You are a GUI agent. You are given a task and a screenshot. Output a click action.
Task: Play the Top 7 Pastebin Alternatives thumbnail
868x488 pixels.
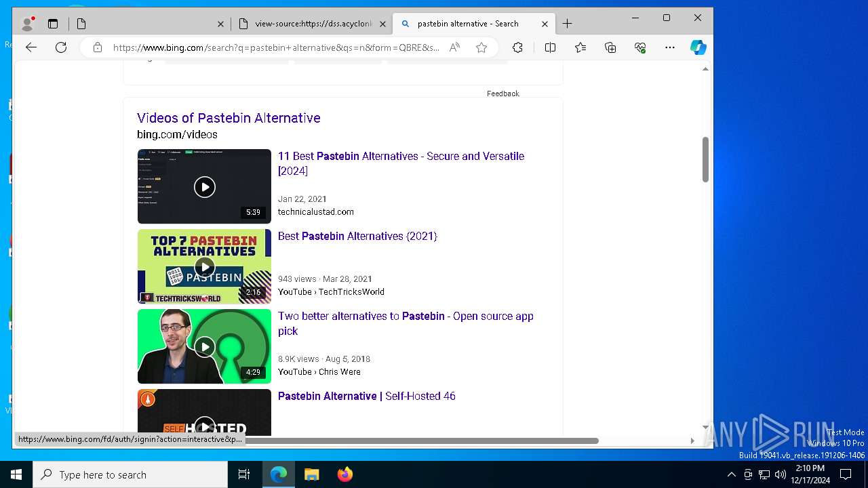pyautogui.click(x=204, y=266)
